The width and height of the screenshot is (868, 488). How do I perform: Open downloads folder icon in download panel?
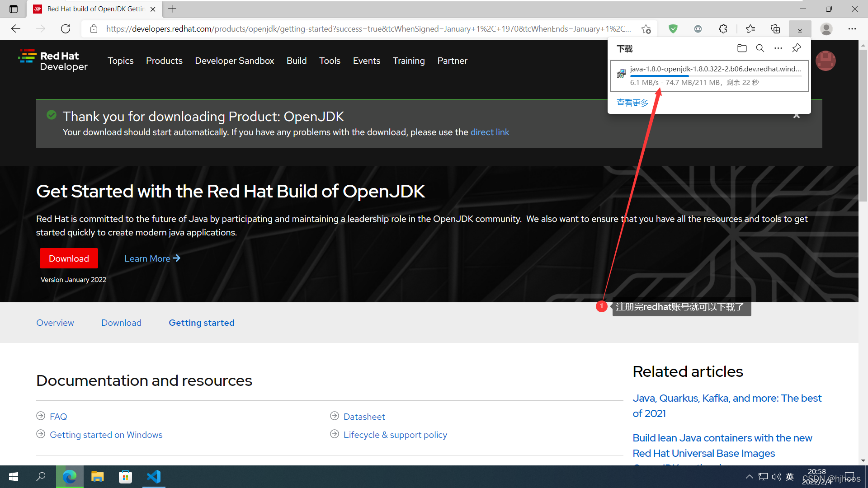[x=742, y=48]
